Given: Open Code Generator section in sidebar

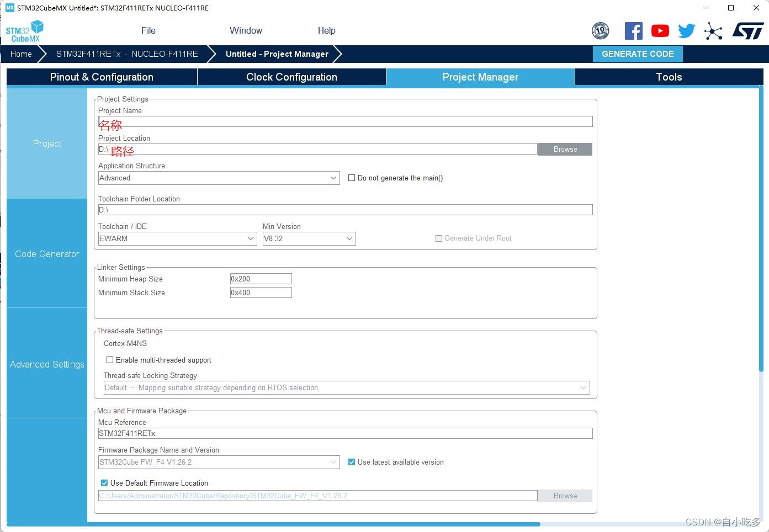Looking at the screenshot, I should tap(47, 254).
